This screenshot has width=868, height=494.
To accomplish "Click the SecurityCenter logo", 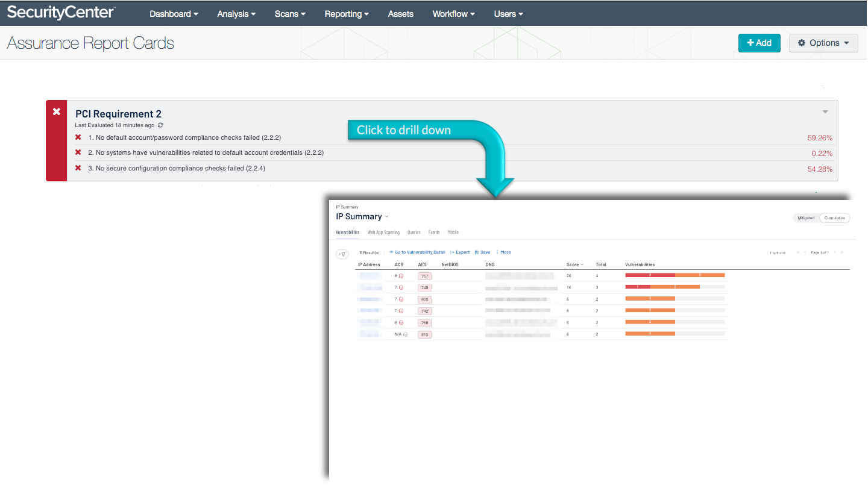I will 61,13.
